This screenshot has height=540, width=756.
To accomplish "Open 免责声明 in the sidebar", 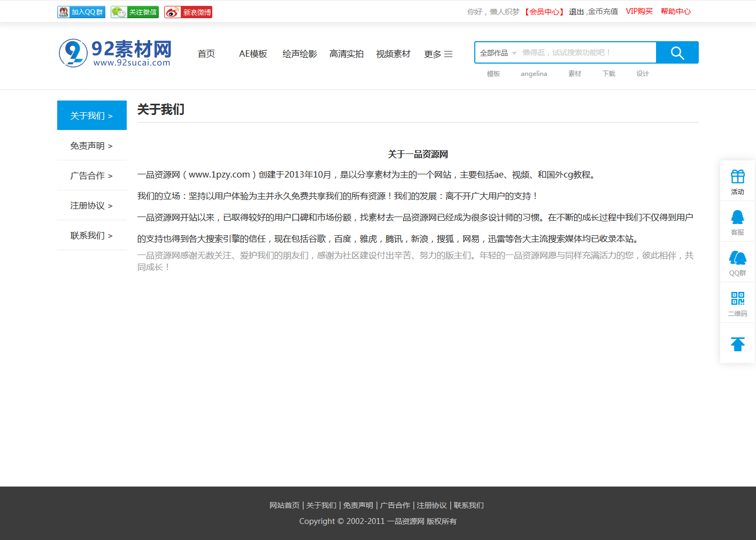I will coord(91,145).
